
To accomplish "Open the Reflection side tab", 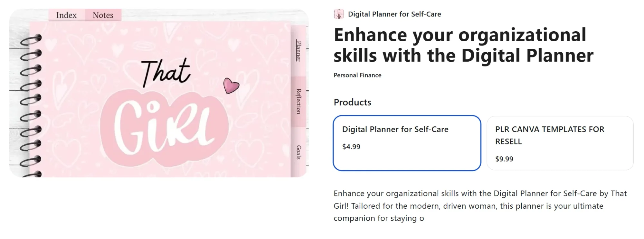I will click(298, 101).
